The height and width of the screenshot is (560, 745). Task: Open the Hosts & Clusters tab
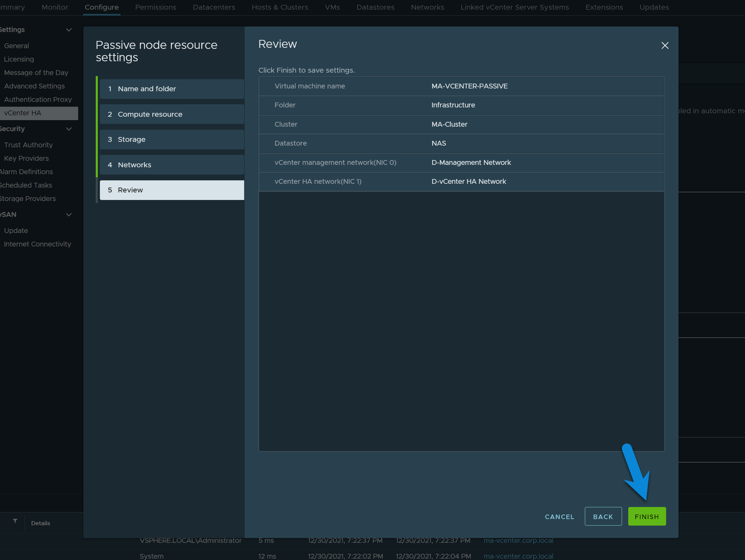click(280, 7)
